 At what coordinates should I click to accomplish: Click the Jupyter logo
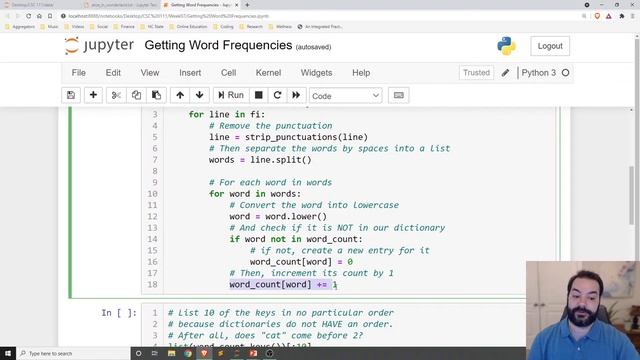[99, 45]
